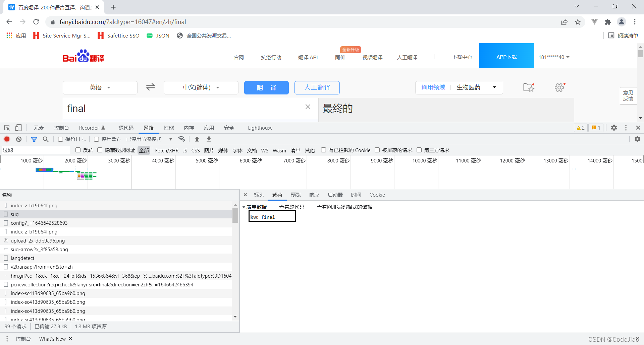This screenshot has width=644, height=345.
Task: Check the 停用缓存 checkbox
Action: (x=97, y=139)
